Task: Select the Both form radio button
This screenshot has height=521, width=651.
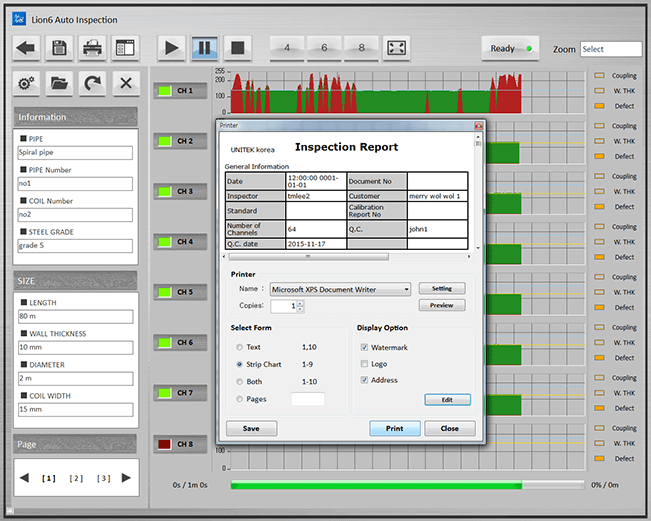Action: point(240,382)
